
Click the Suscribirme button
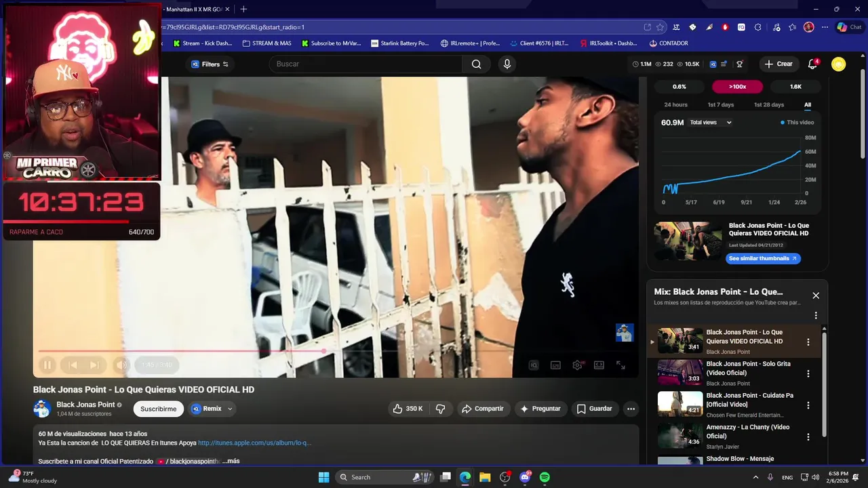tap(159, 409)
